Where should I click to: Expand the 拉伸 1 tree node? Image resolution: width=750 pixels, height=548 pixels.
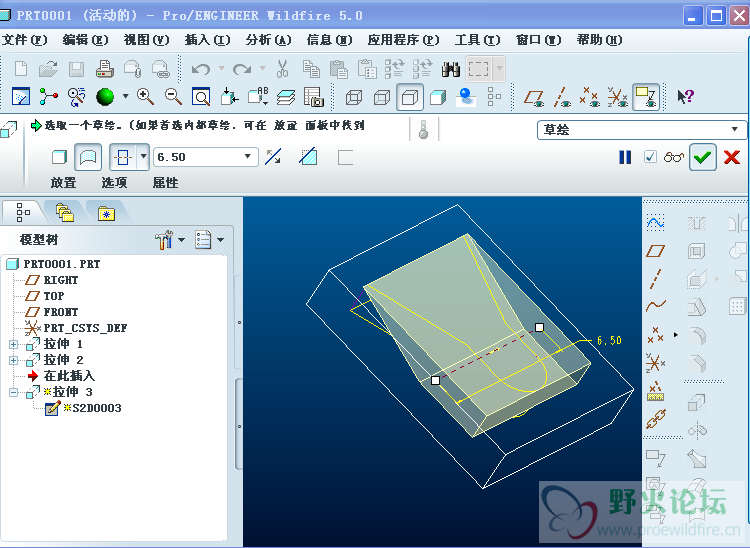tap(13, 344)
